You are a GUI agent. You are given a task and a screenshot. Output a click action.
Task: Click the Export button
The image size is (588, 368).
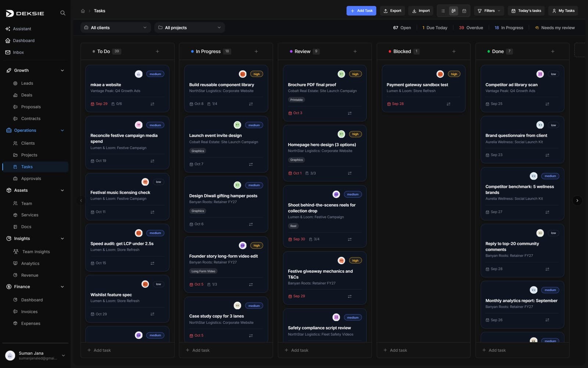click(x=392, y=11)
